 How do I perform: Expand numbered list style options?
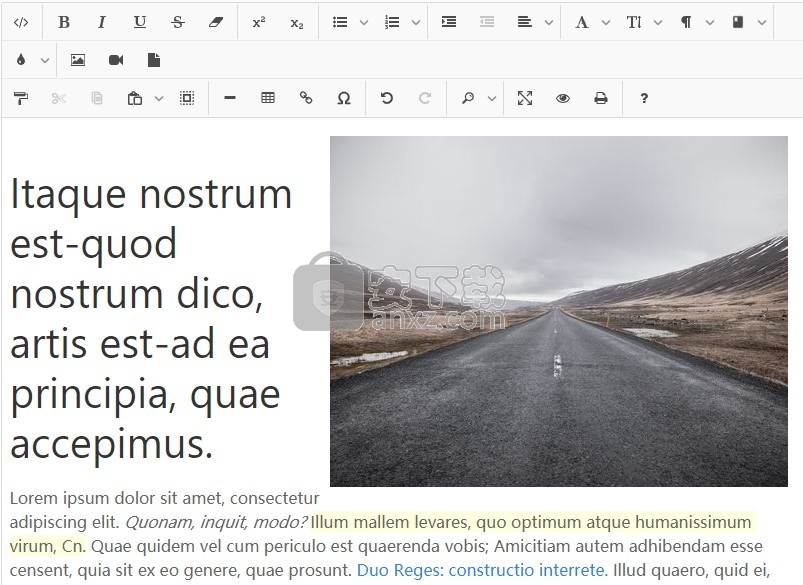coord(416,22)
